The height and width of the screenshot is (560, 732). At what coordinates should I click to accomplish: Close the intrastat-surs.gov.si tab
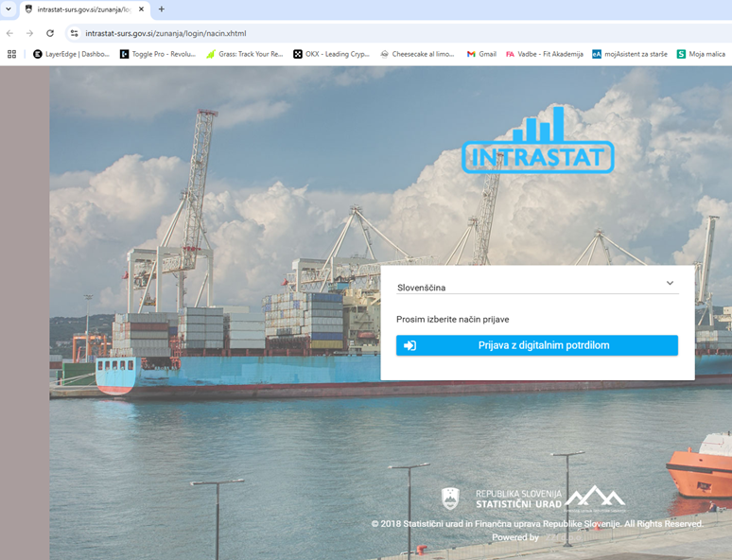(x=142, y=9)
